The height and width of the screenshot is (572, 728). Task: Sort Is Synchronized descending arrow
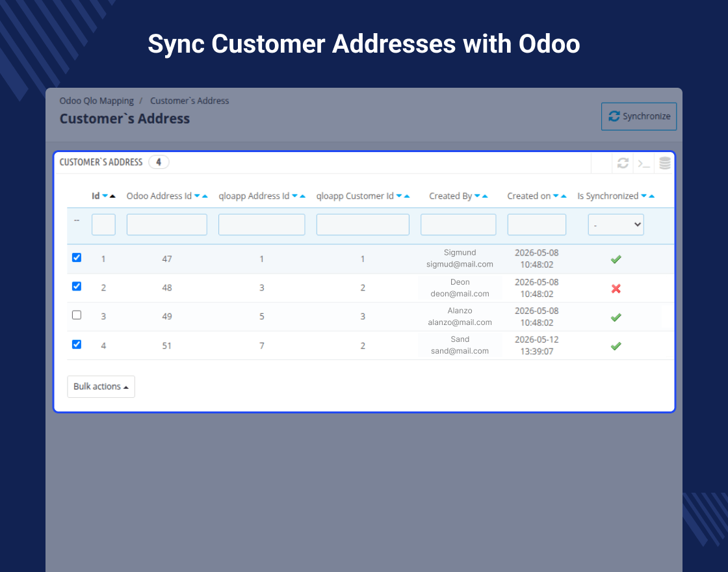[x=643, y=196]
